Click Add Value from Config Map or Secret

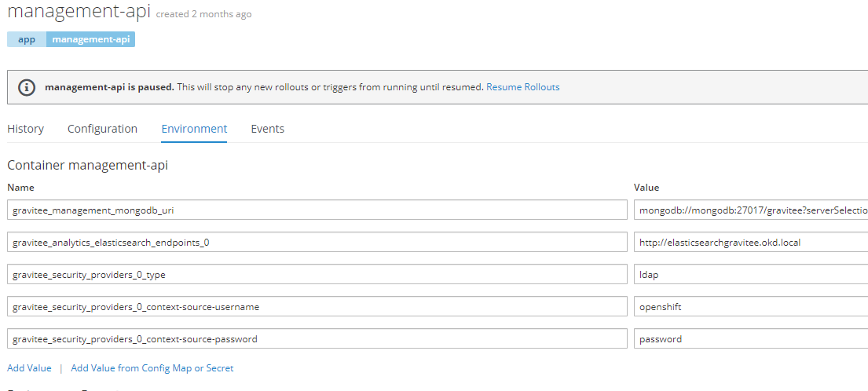152,367
